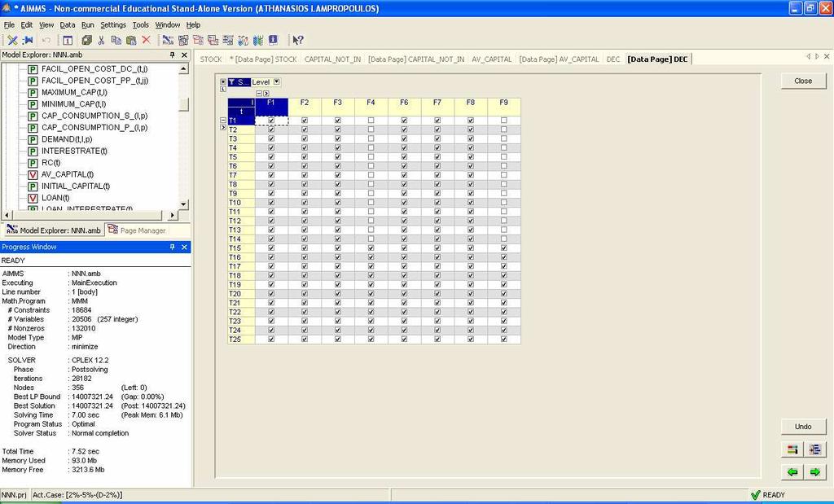The height and width of the screenshot is (504, 834).
Task: Click the green checkmark READY status icon
Action: [755, 495]
